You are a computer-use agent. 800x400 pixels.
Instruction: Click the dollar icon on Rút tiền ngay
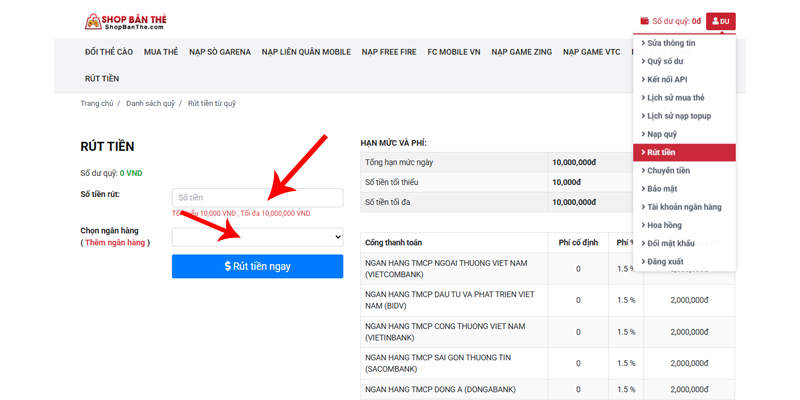tap(228, 266)
